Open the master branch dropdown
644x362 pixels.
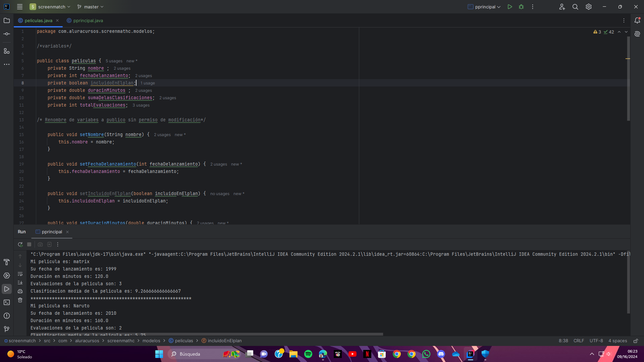[x=90, y=7]
